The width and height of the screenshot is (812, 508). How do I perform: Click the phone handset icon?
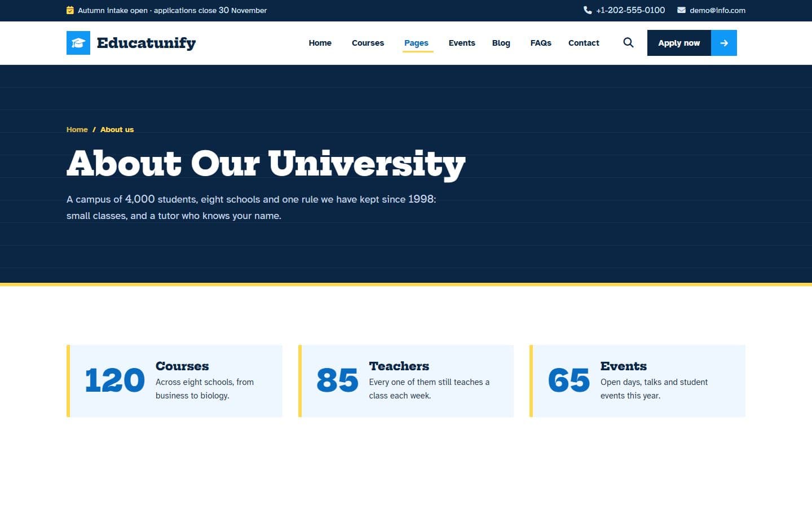click(588, 10)
